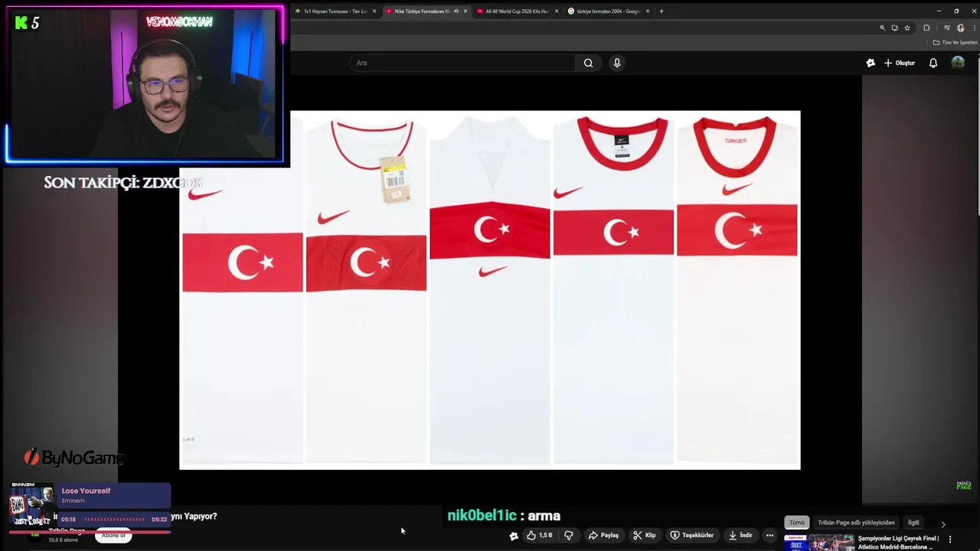Show more filter chips with right arrow
Viewport: 980px width, 551px height.
click(943, 524)
